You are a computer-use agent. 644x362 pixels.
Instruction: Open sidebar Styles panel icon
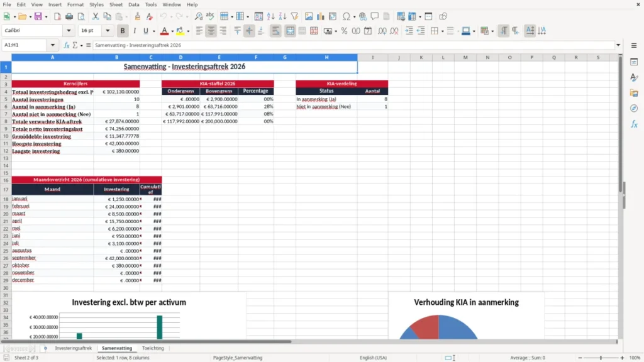point(634,77)
